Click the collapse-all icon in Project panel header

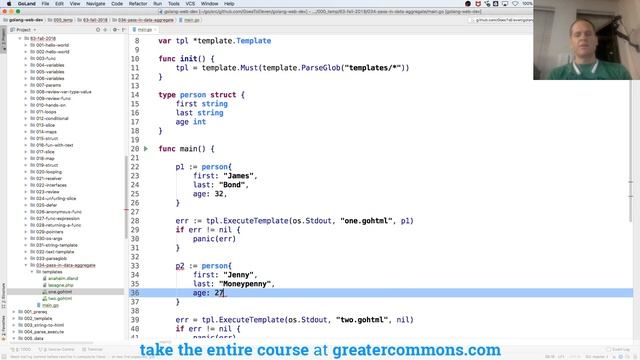point(105,30)
